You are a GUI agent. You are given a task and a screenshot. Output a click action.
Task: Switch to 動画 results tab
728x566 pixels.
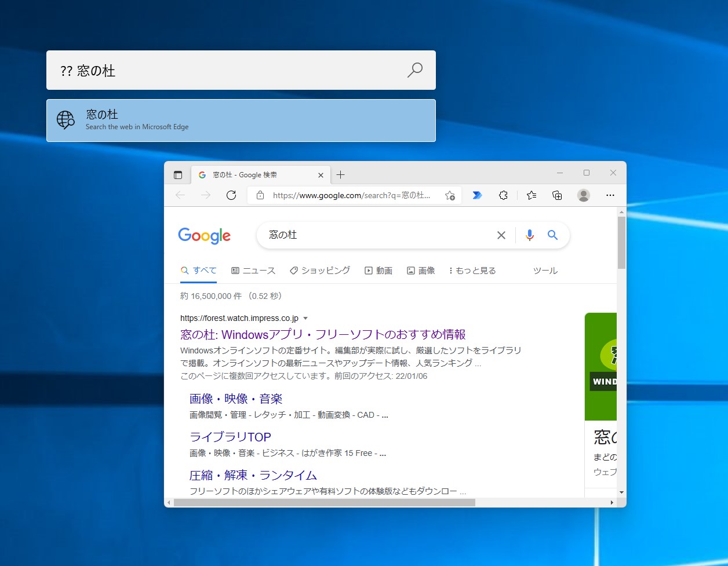click(x=378, y=271)
